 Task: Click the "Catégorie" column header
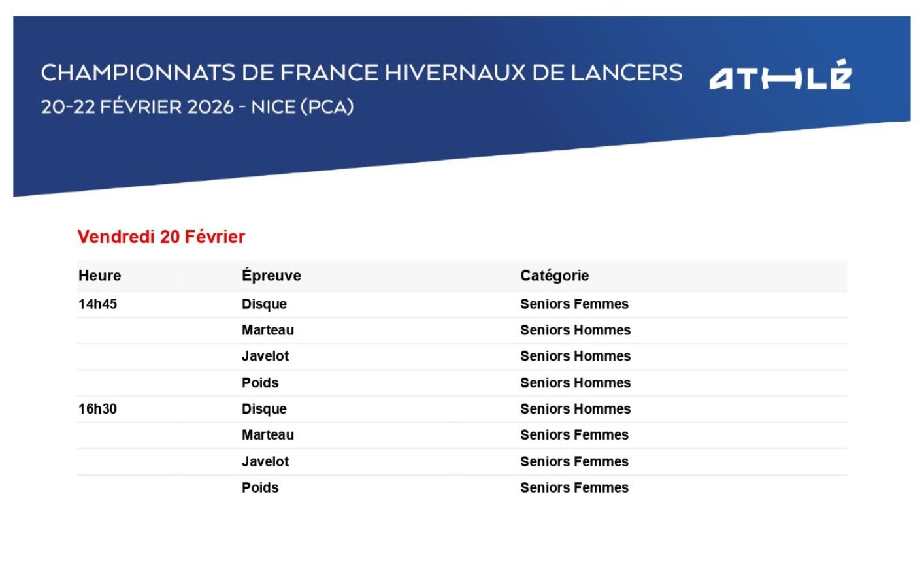click(554, 276)
